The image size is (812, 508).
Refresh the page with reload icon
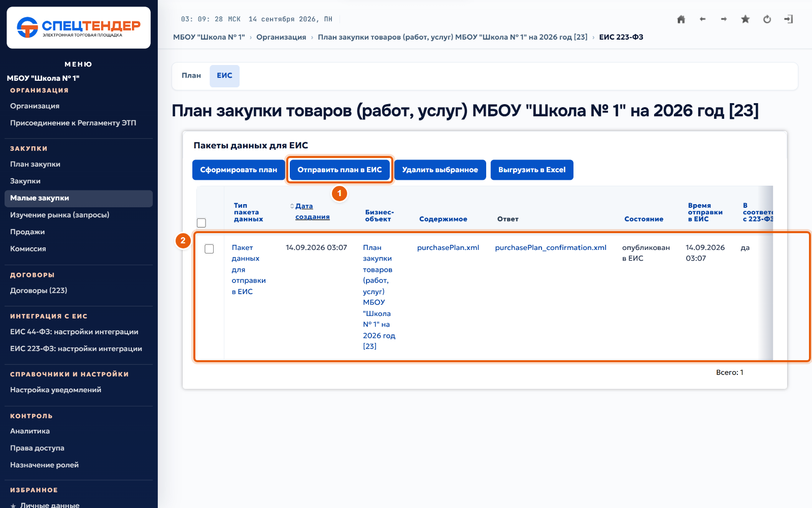point(767,19)
